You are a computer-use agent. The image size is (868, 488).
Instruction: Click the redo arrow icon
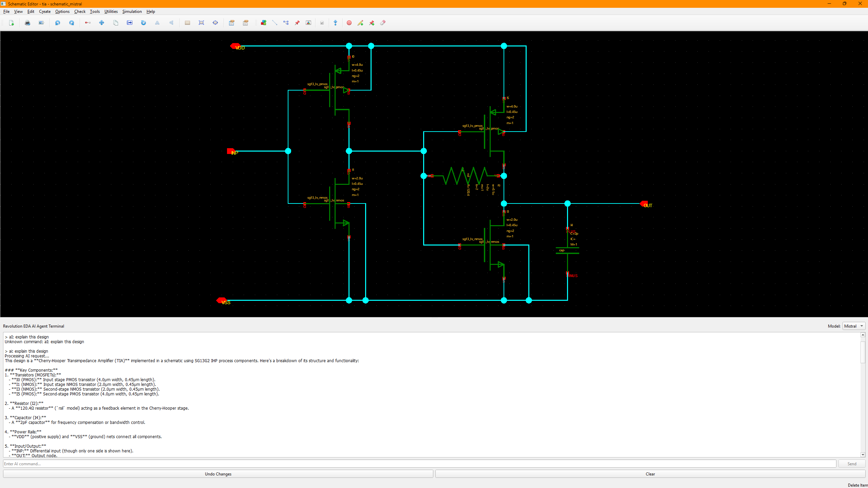click(x=72, y=23)
